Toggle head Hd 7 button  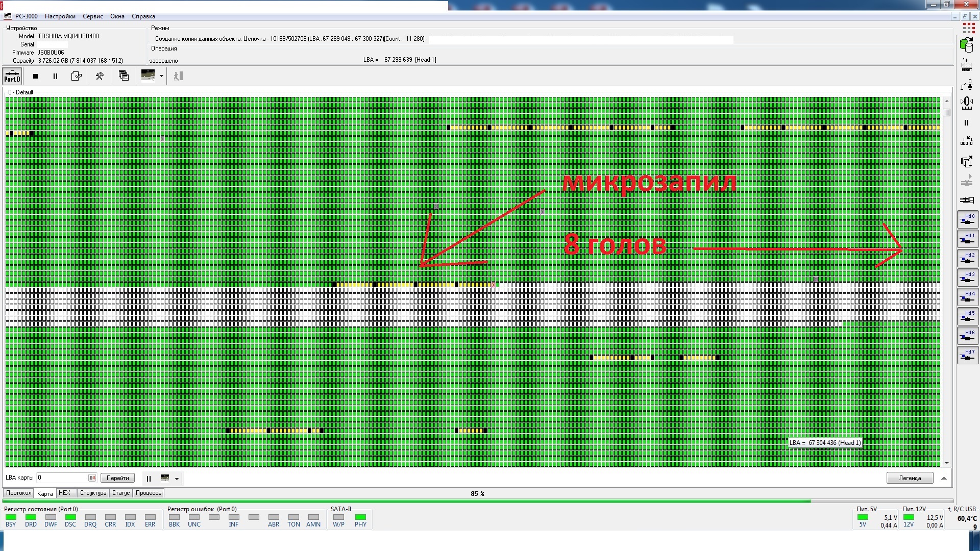pyautogui.click(x=967, y=355)
